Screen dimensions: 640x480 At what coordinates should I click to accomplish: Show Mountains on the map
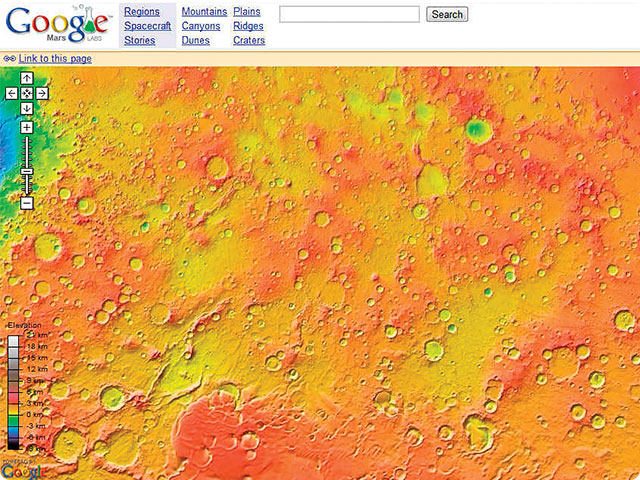click(x=204, y=12)
